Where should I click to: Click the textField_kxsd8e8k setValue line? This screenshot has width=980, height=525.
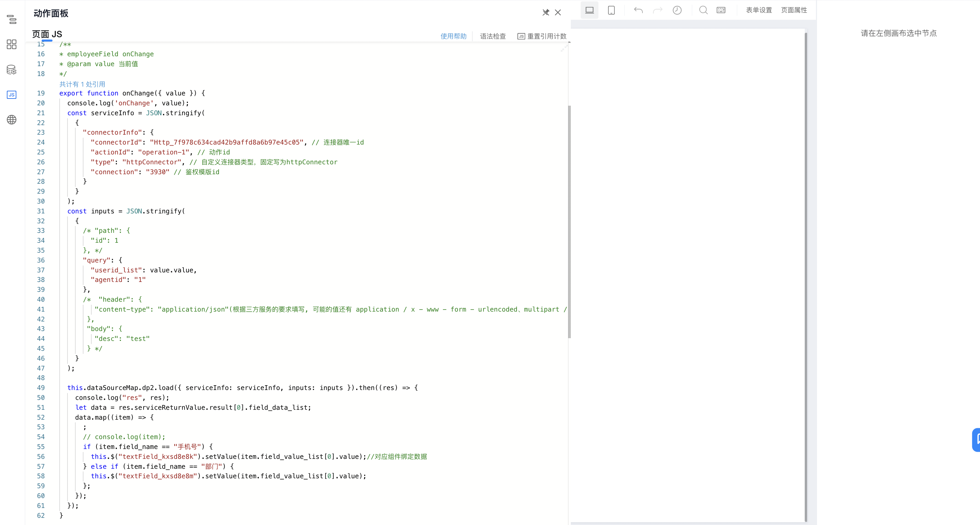point(259,456)
